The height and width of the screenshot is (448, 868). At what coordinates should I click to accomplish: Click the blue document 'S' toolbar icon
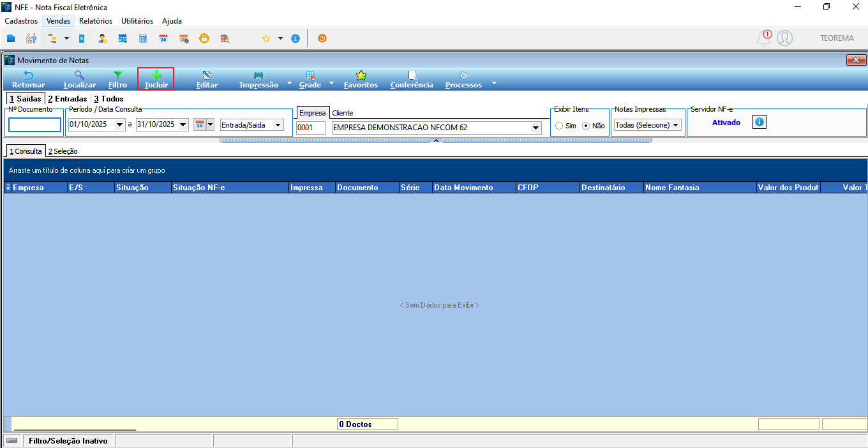point(82,38)
